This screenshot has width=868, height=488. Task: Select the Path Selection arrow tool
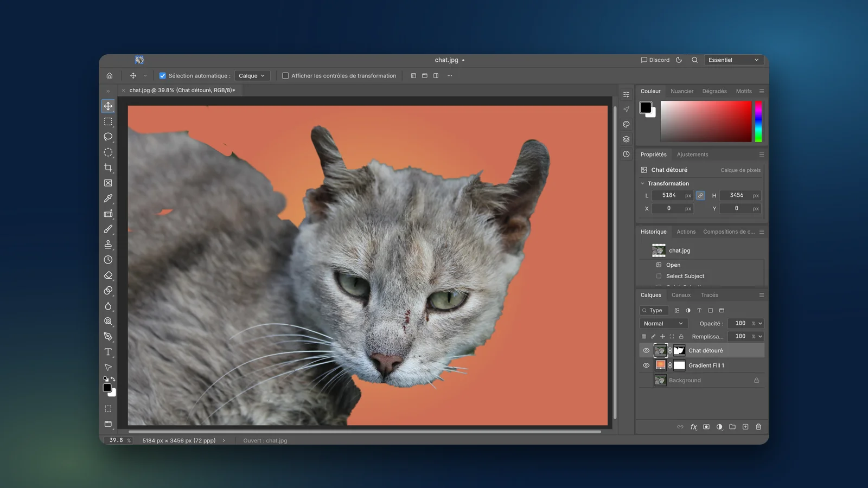tap(108, 367)
